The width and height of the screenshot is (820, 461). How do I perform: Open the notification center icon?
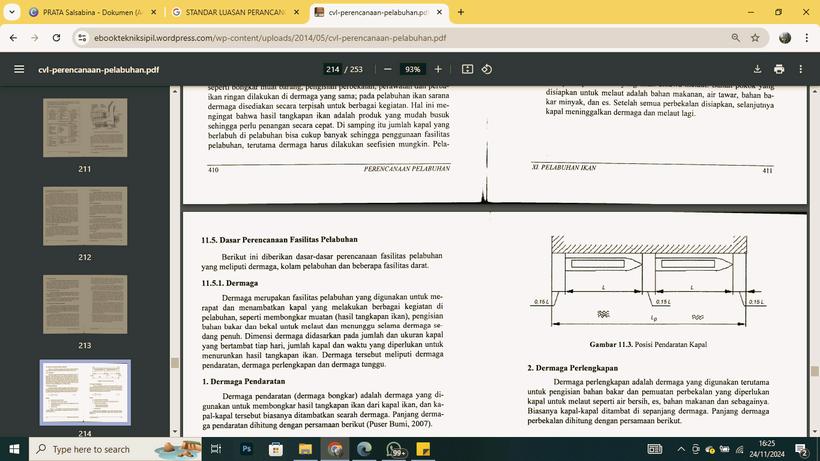pos(801,449)
